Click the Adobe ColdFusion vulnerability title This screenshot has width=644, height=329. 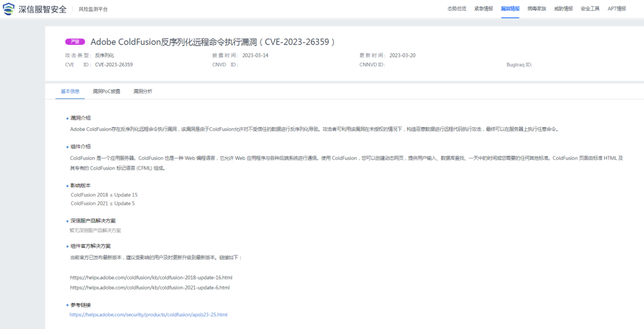pyautogui.click(x=213, y=42)
